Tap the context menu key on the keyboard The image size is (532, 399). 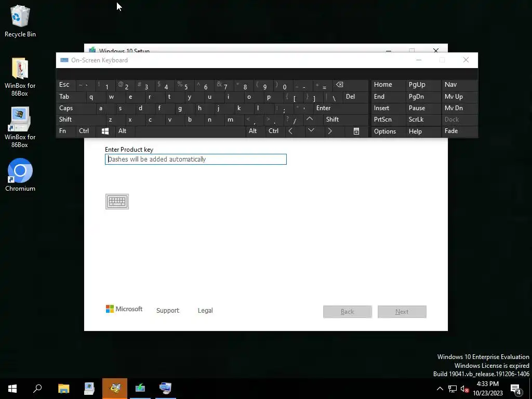point(356,131)
